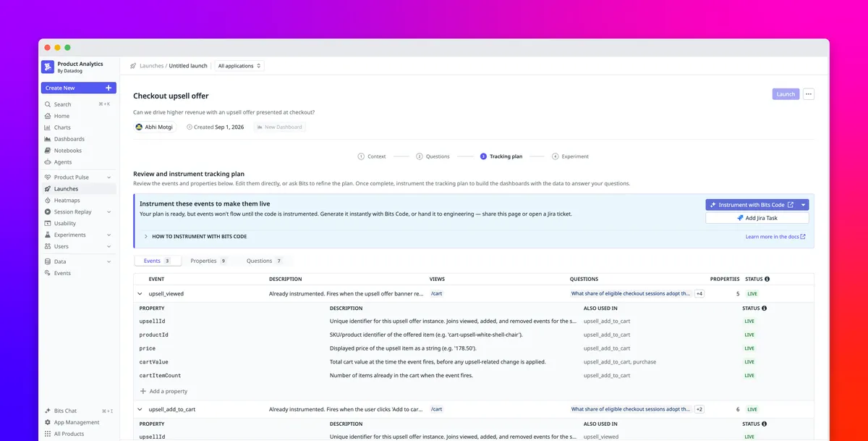Click the Agents icon in sidebar
The height and width of the screenshot is (441, 868).
[48, 162]
